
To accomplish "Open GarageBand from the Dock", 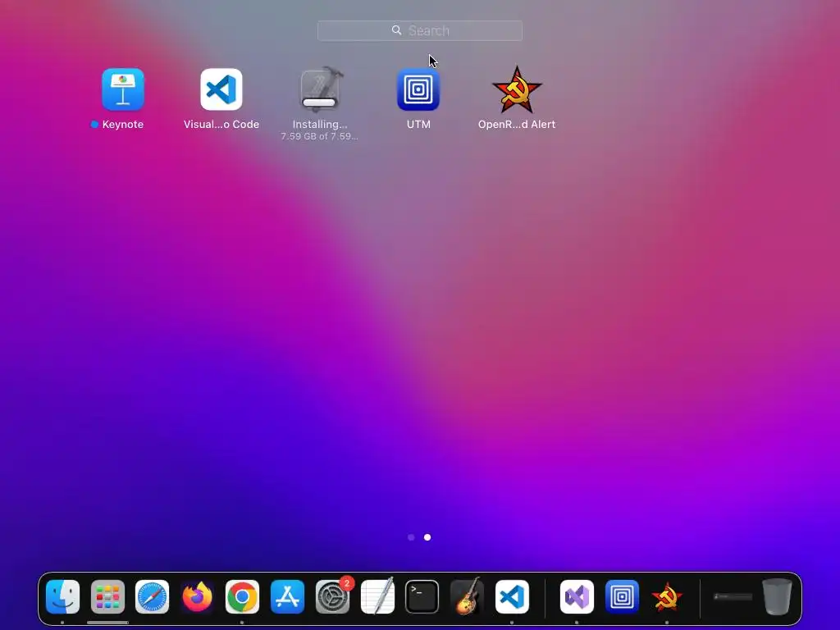I will coord(467,596).
